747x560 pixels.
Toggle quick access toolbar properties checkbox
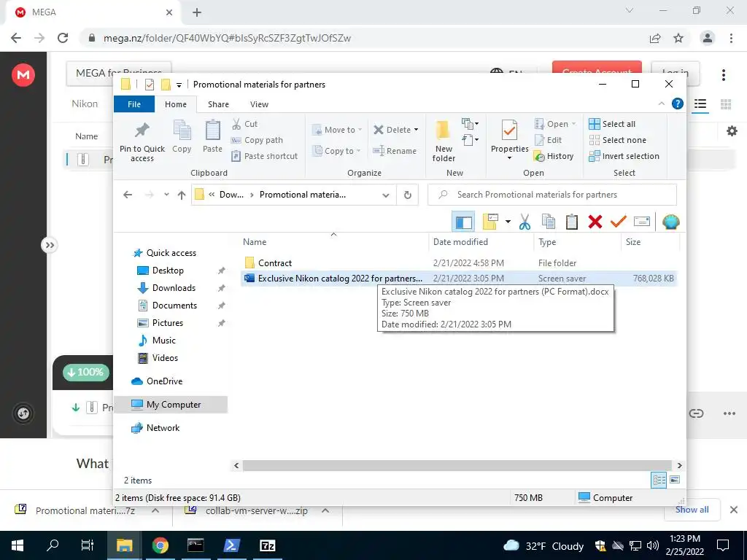point(150,85)
